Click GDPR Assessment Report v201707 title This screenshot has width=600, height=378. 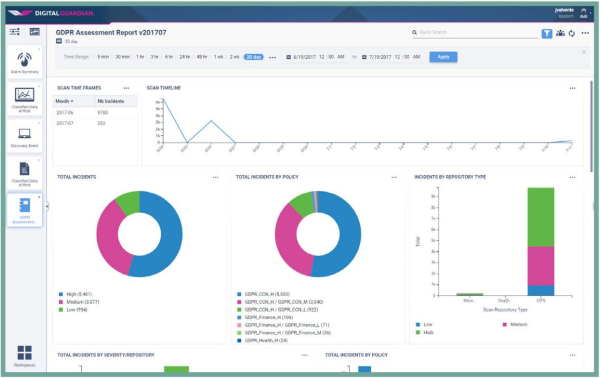111,33
